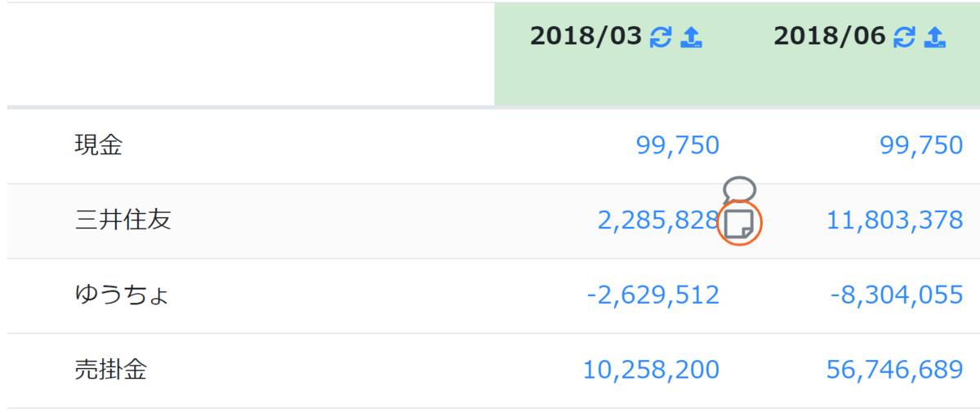Open 三井住友 amount 11,803,378
Viewport: 980px width, 413px height.
[895, 220]
